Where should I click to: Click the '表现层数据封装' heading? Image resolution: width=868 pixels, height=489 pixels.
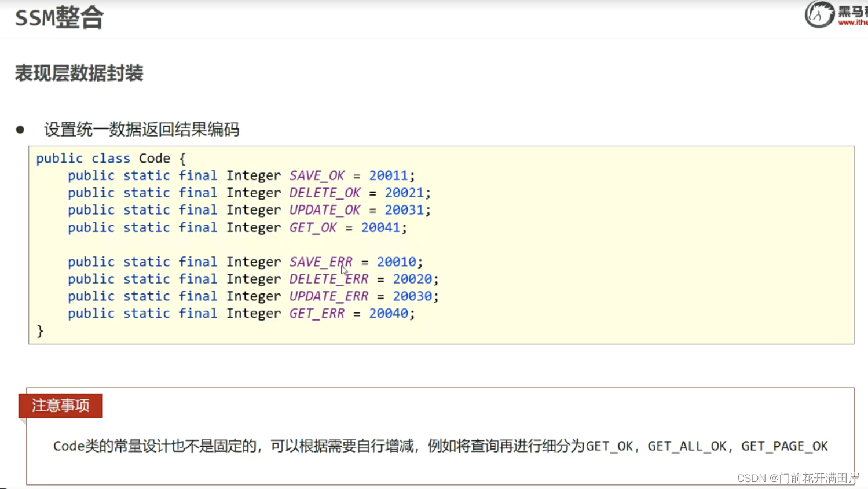(x=79, y=73)
